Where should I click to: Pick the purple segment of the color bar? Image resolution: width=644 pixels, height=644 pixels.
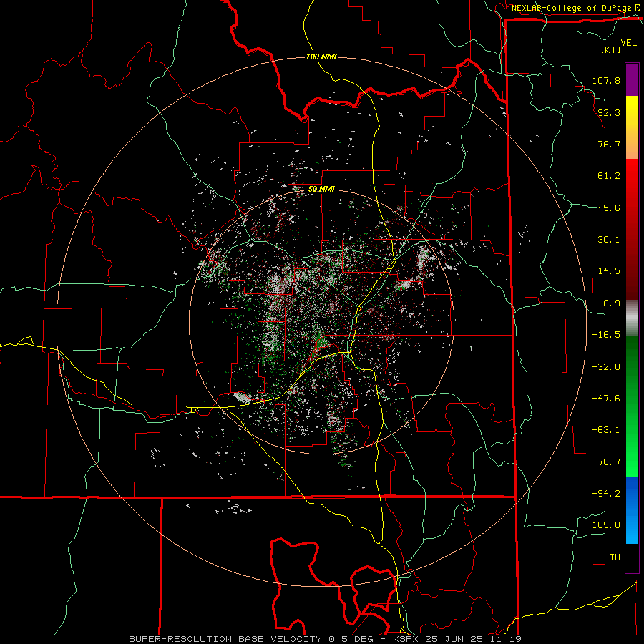pos(632,79)
